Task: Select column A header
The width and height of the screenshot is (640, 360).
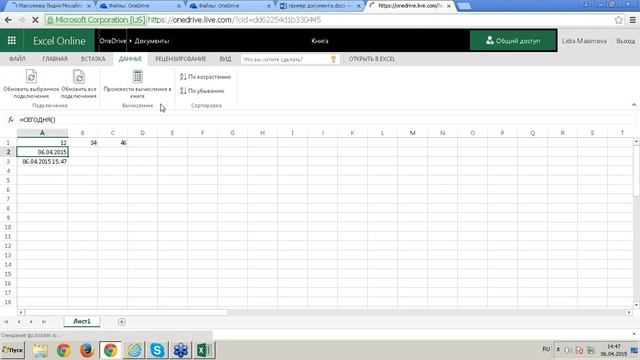Action: (42, 133)
